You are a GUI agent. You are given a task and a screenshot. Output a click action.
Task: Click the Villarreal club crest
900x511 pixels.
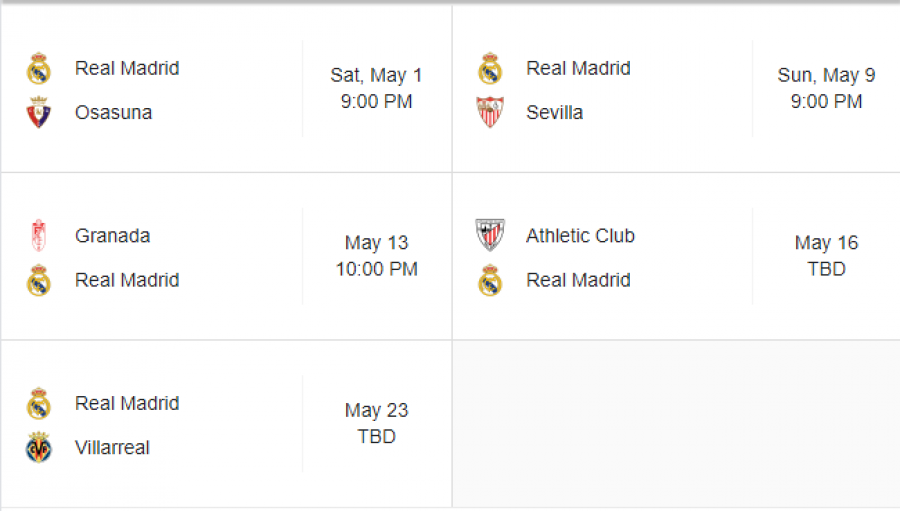[38, 447]
